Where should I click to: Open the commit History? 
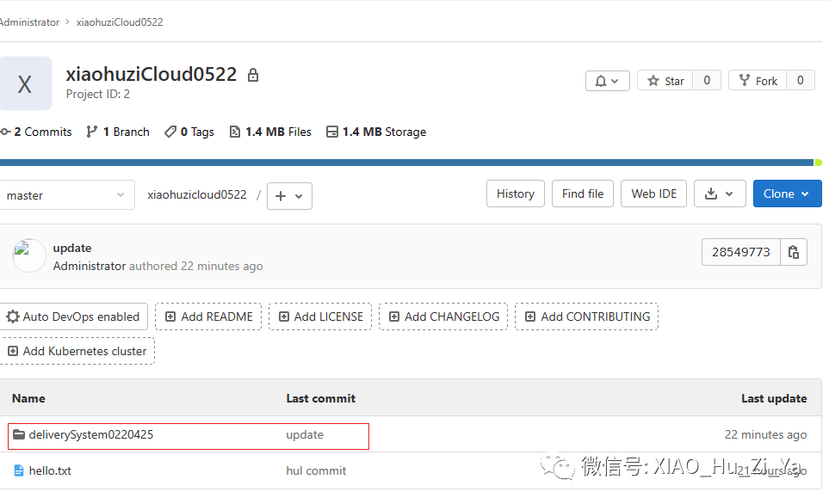(x=516, y=194)
